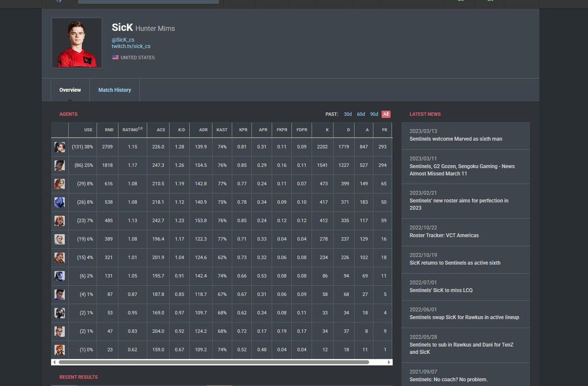Screen dimensions: 588x386
Task: Switch to the Match History tab
Action: pyautogui.click(x=115, y=90)
